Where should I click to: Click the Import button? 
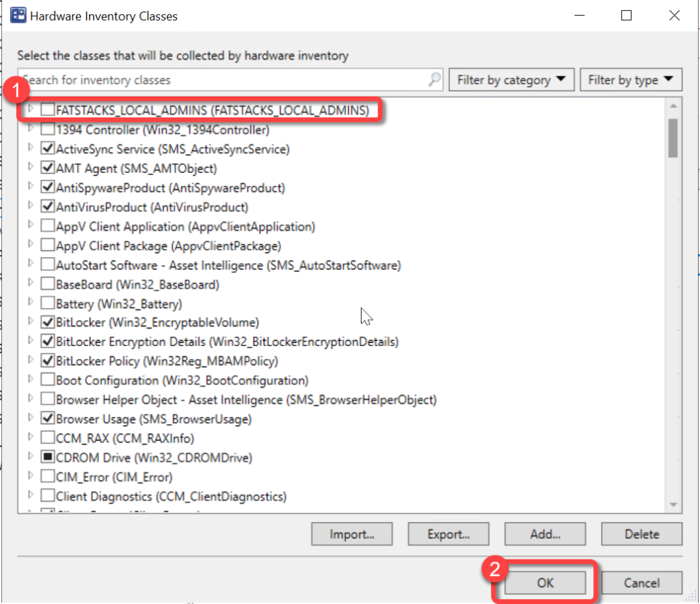(x=351, y=534)
